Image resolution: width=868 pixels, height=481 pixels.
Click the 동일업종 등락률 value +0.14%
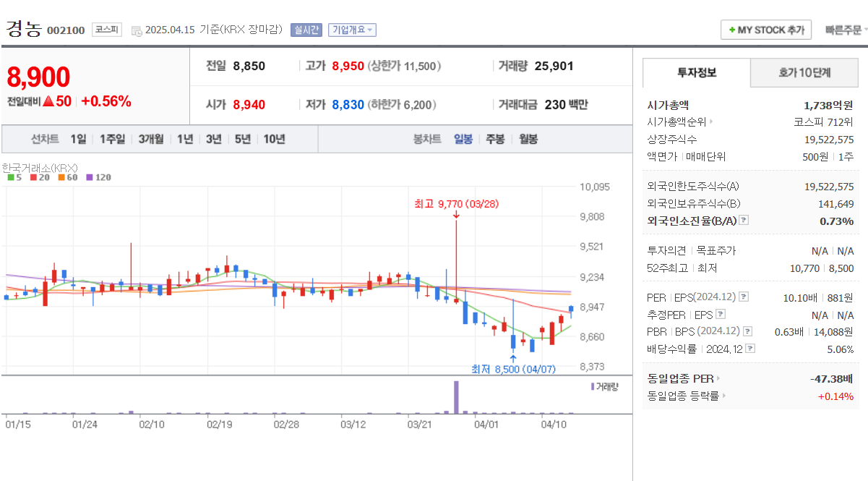coord(835,396)
